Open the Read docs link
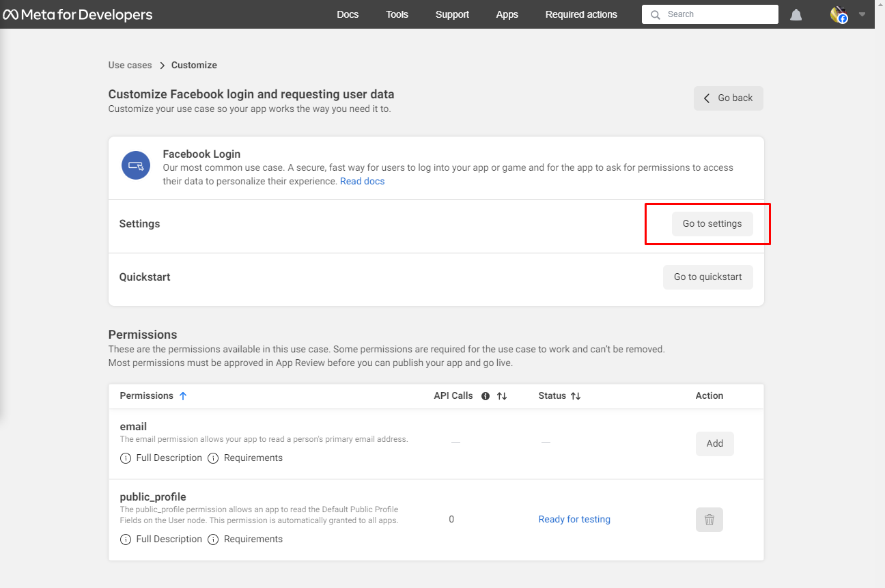Viewport: 885px width, 588px height. tap(363, 181)
